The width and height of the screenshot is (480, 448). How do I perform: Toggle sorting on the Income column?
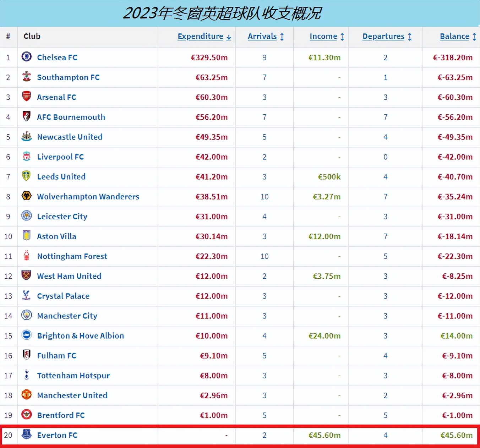tap(342, 37)
